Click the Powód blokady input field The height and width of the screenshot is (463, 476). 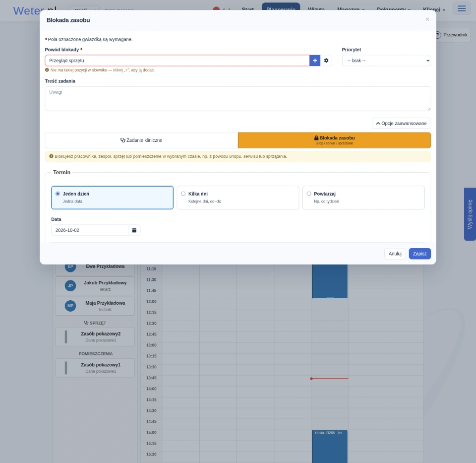[178, 61]
